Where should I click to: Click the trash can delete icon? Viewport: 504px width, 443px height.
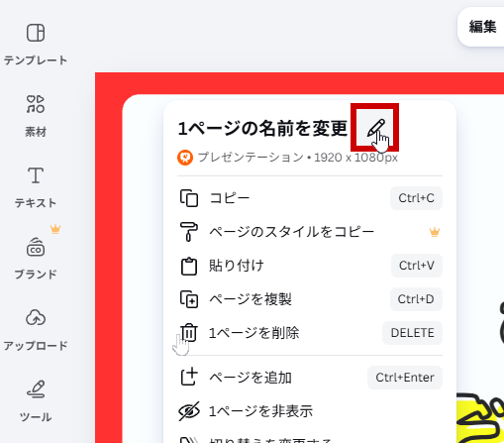[189, 333]
